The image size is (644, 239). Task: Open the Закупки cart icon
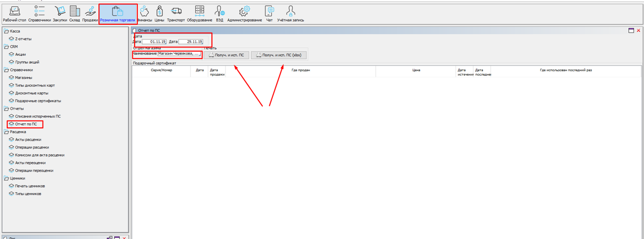[x=59, y=13]
